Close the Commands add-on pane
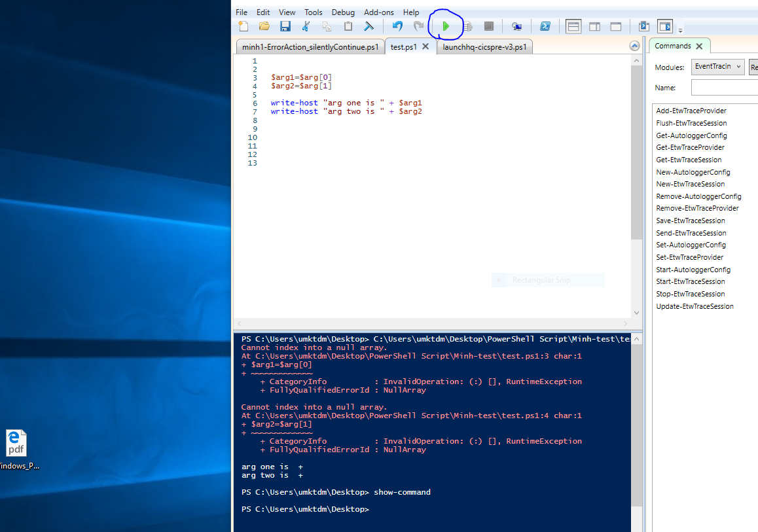Viewport: 758px width, 532px height. (x=699, y=46)
